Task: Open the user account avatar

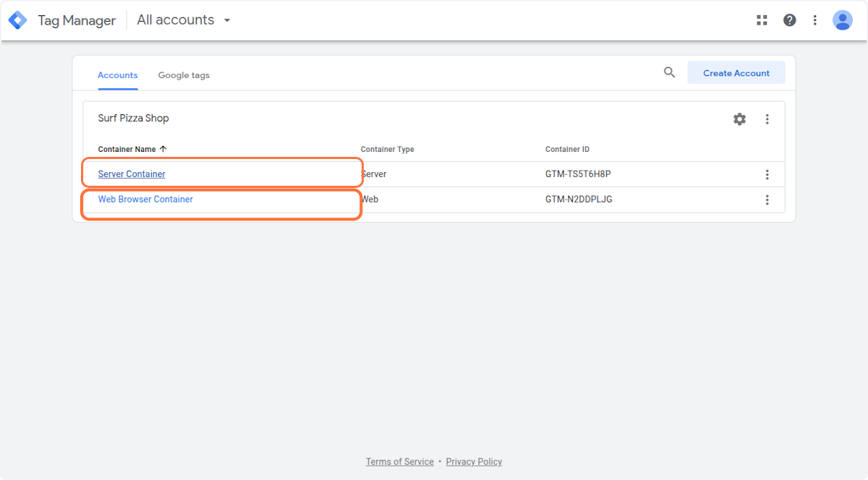Action: tap(843, 20)
